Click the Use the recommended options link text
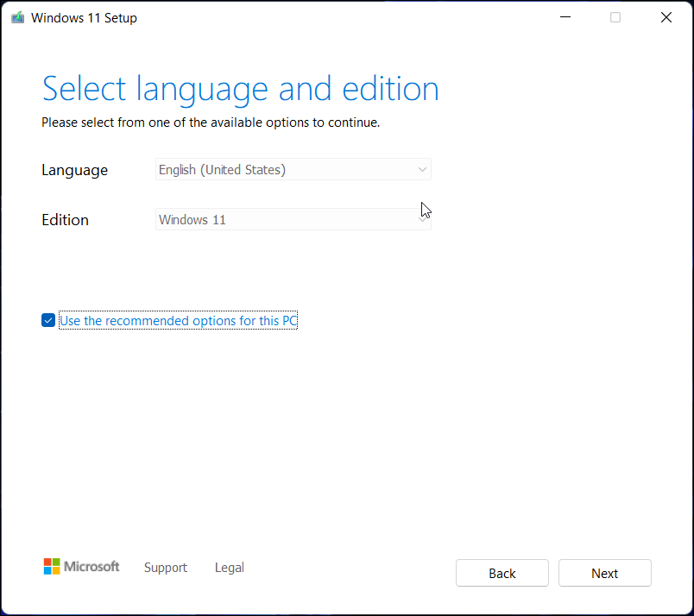The height and width of the screenshot is (616, 694). click(x=177, y=320)
